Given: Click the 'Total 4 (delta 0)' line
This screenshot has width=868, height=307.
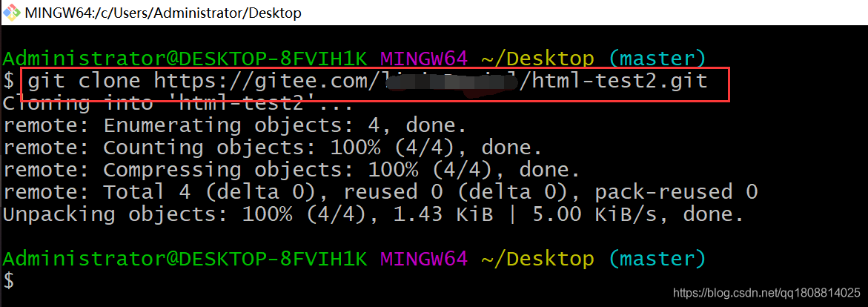Looking at the screenshot, I should [380, 192].
